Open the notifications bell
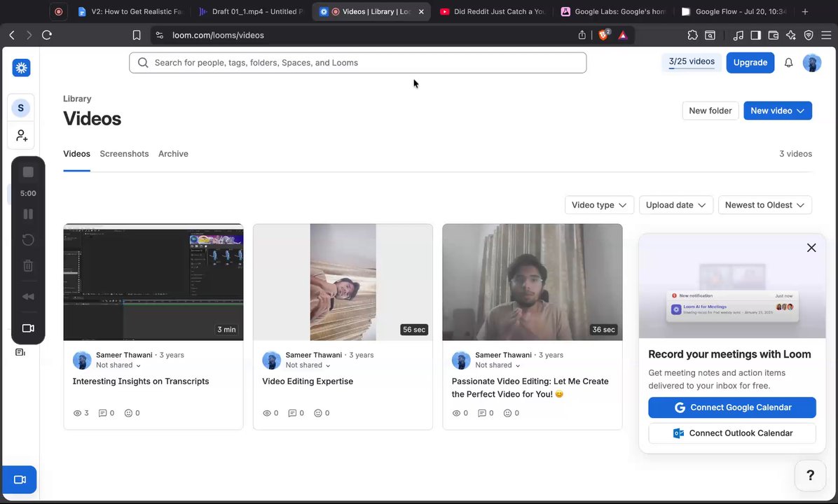This screenshot has height=504, width=838. (788, 62)
